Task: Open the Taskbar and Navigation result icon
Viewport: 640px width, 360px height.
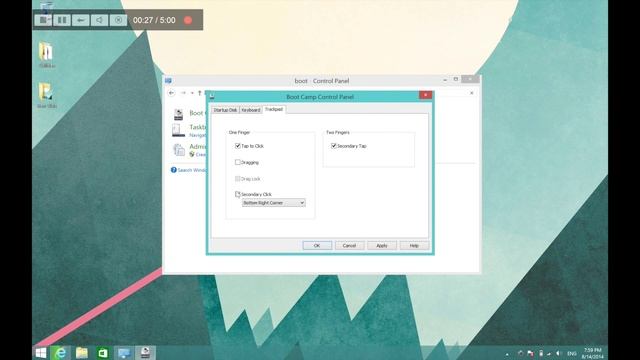Action: click(178, 131)
